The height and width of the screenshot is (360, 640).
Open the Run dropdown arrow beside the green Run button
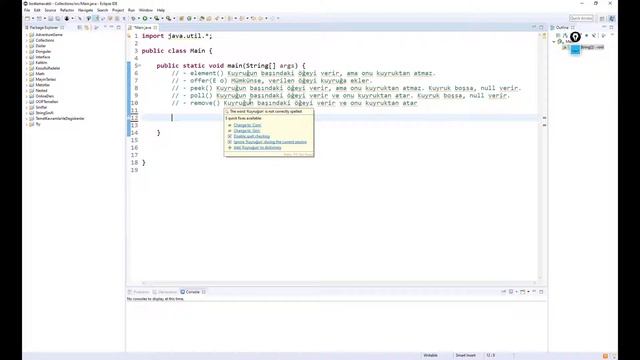[x=150, y=18]
